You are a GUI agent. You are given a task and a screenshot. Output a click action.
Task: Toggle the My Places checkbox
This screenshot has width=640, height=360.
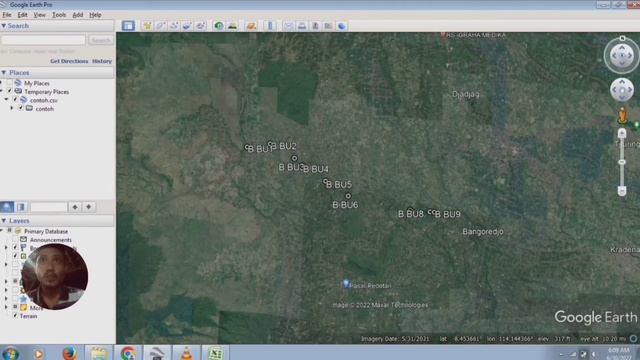pos(9,83)
